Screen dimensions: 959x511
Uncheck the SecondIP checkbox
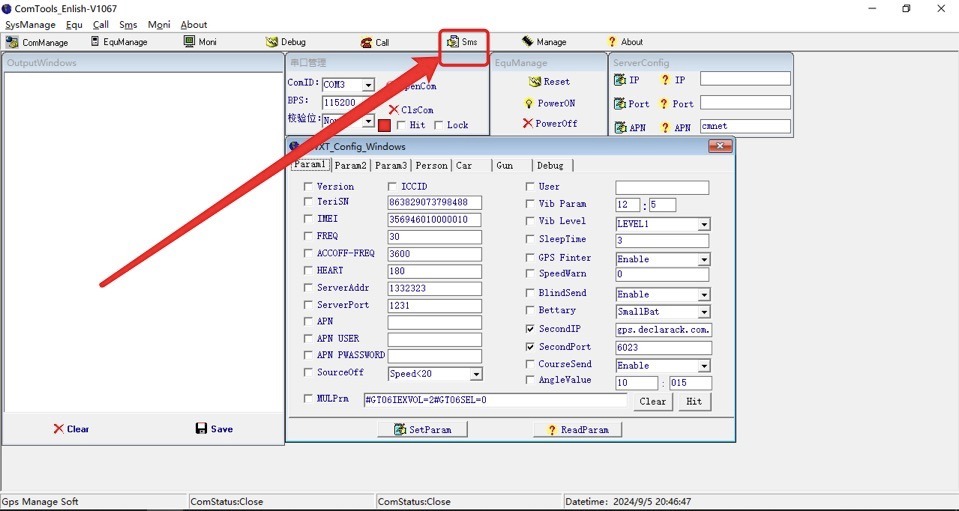click(x=530, y=329)
